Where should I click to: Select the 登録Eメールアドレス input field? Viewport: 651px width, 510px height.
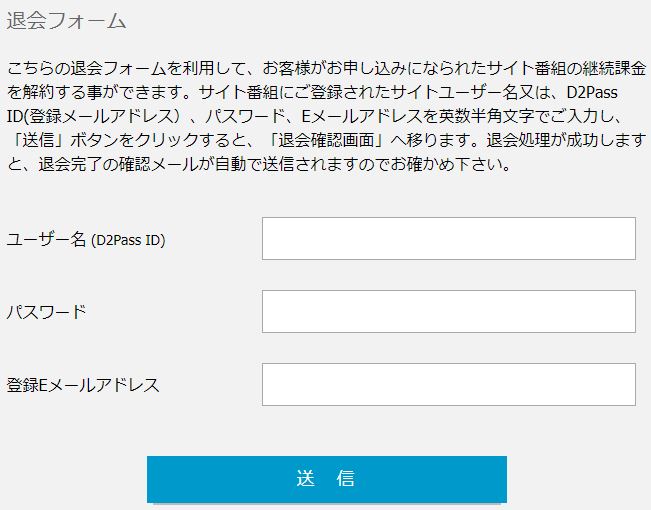(448, 384)
